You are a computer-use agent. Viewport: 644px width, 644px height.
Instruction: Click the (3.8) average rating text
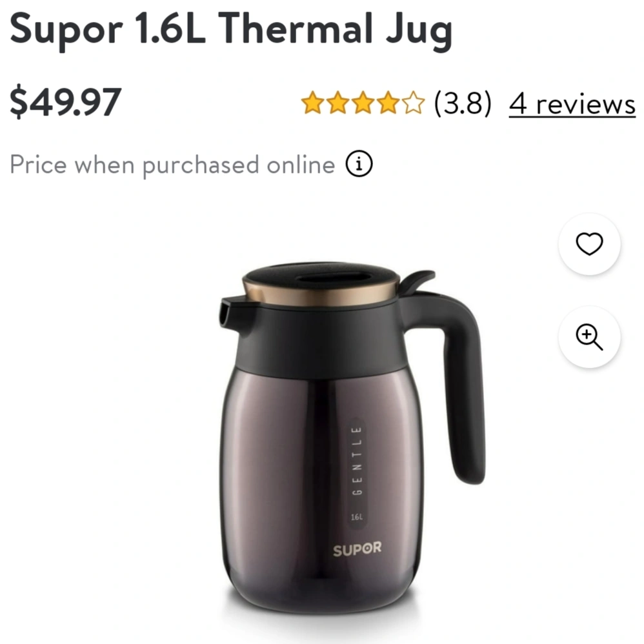[463, 103]
